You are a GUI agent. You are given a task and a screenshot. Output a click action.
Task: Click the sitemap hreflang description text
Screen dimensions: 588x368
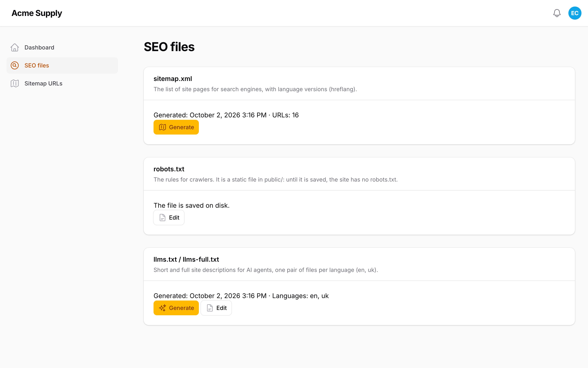(x=255, y=89)
